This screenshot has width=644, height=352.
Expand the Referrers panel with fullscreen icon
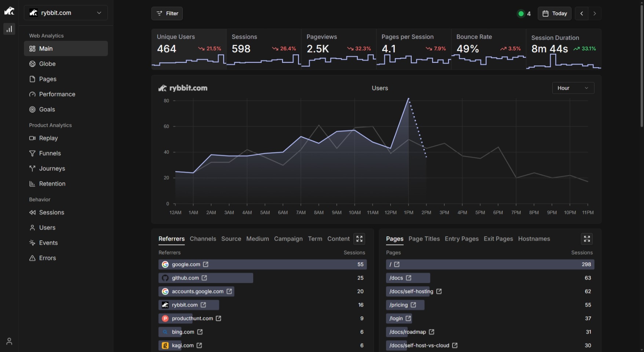[359, 239]
